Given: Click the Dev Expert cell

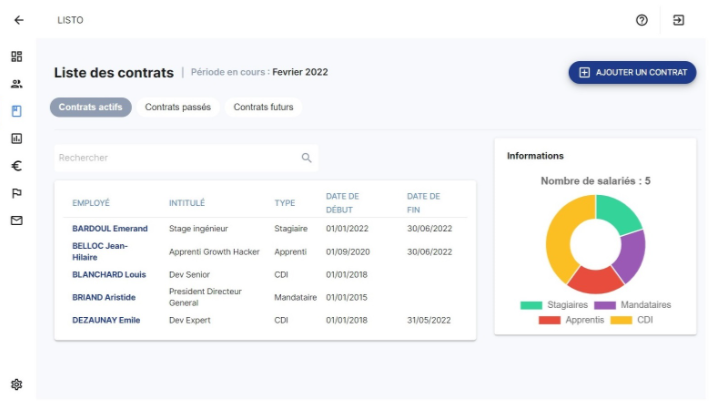Looking at the screenshot, I should pyautogui.click(x=190, y=320).
